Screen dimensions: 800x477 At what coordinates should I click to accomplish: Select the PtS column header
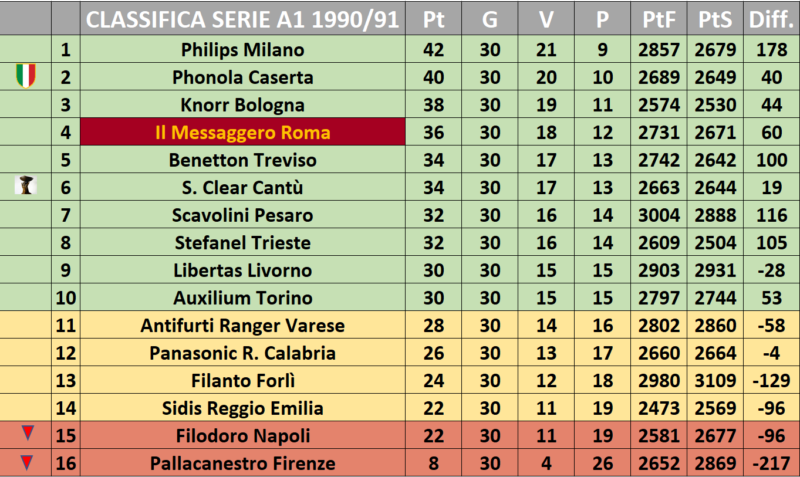tap(715, 19)
